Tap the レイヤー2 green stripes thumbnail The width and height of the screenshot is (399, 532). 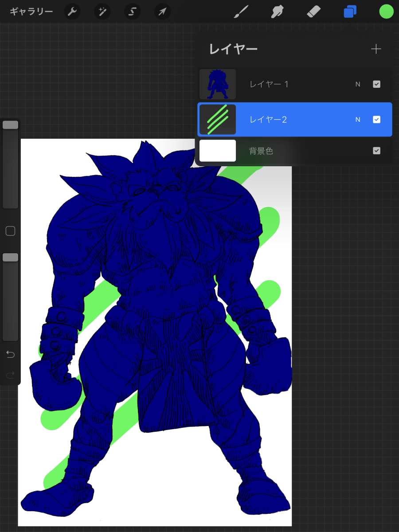pyautogui.click(x=218, y=120)
